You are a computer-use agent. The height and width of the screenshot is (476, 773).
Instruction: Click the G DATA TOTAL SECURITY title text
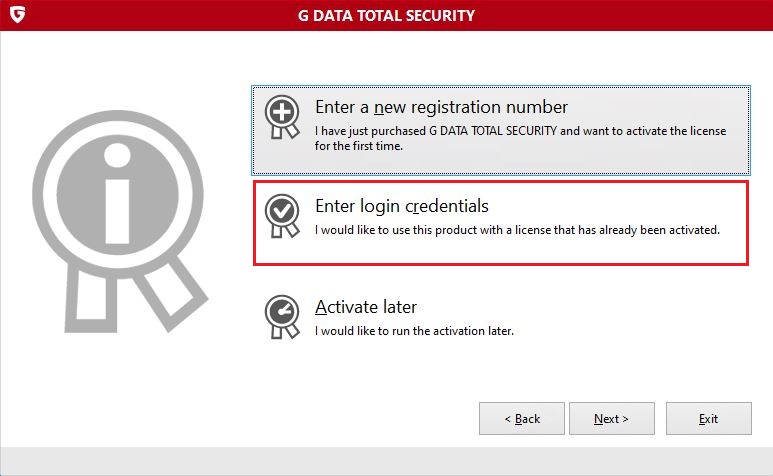click(386, 15)
